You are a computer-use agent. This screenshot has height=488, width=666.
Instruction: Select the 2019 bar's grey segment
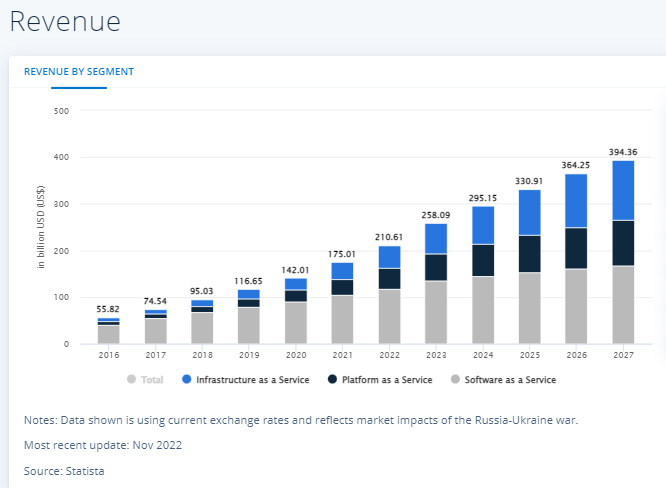[x=248, y=325]
